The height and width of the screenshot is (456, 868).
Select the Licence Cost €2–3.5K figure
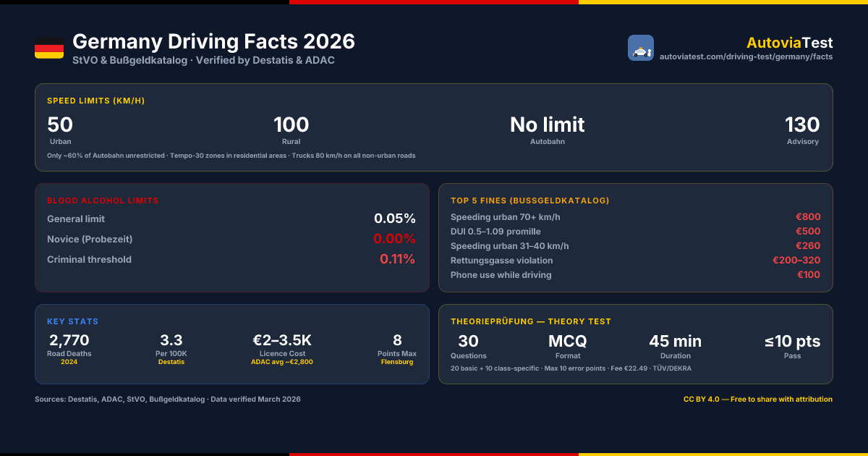click(x=282, y=349)
